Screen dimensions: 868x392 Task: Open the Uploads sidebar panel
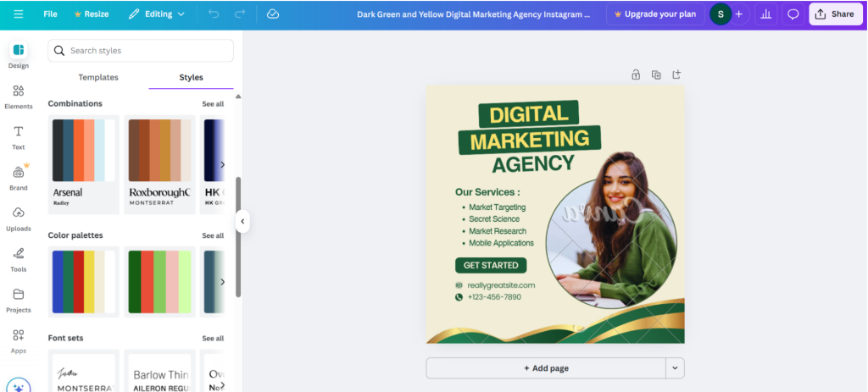tap(19, 219)
